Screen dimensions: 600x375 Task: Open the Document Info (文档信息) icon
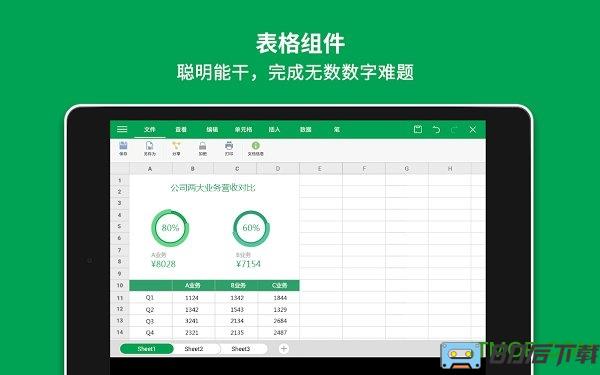(255, 148)
